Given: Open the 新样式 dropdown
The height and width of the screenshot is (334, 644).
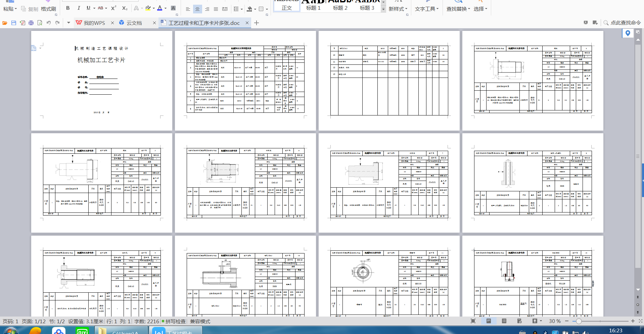Looking at the screenshot, I should [x=398, y=9].
